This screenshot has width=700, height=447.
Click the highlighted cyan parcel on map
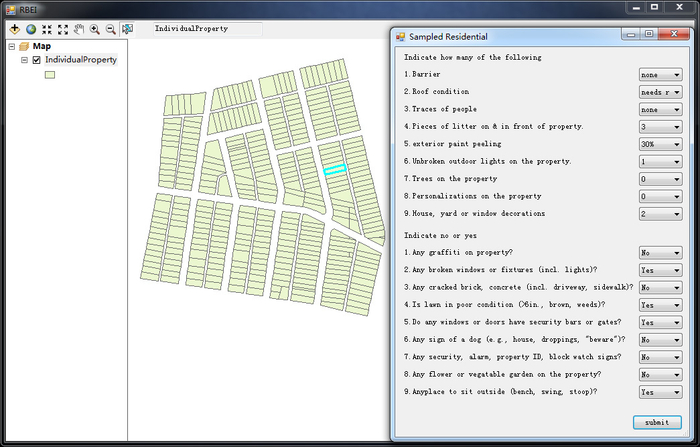[334, 170]
